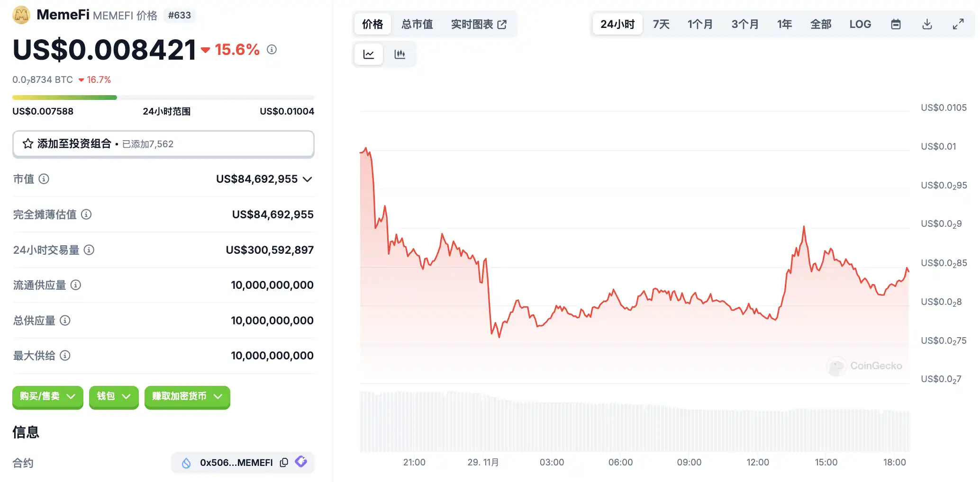Click the calendar date range icon
This screenshot has height=482, width=980.
point(896,24)
